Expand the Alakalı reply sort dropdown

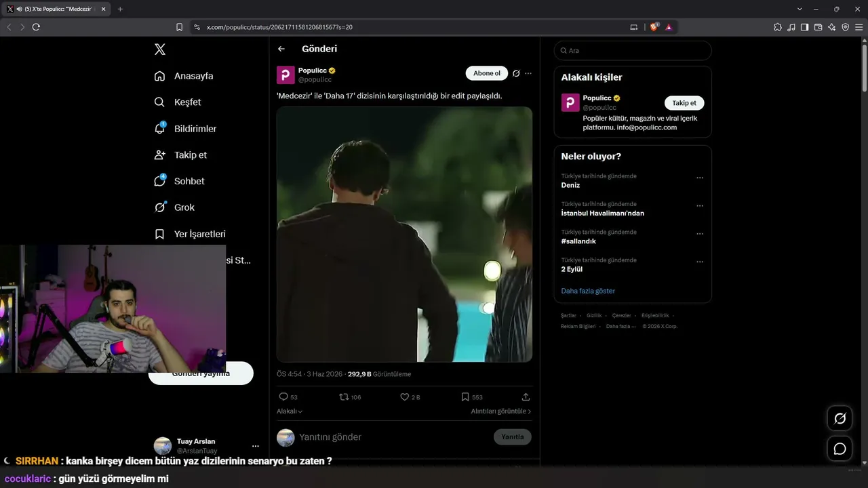click(x=290, y=411)
